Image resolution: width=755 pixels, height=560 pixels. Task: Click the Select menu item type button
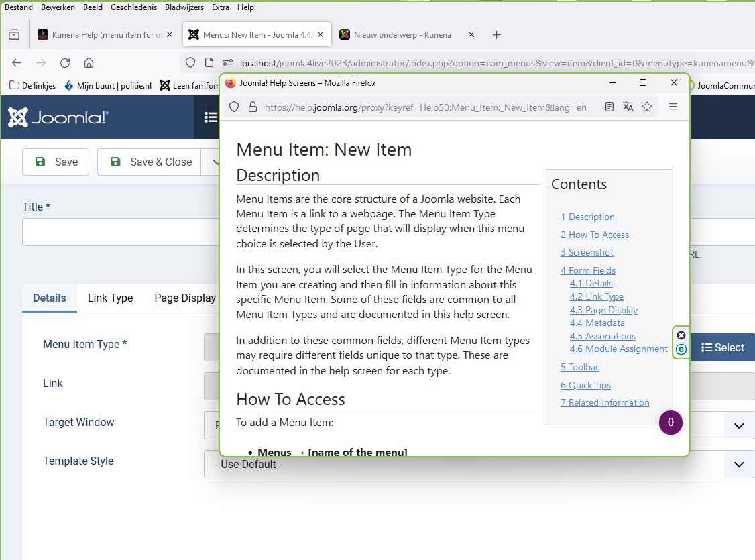coord(722,347)
